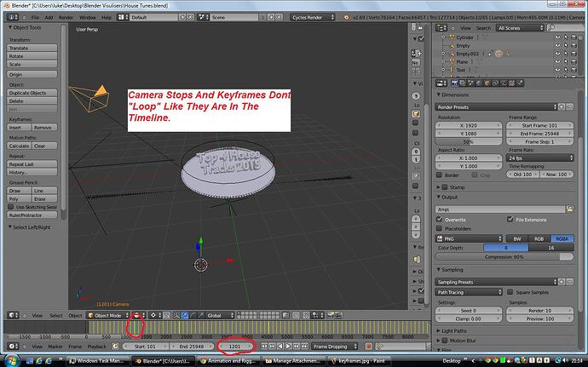Select the Texture properties tab icon

[512, 83]
